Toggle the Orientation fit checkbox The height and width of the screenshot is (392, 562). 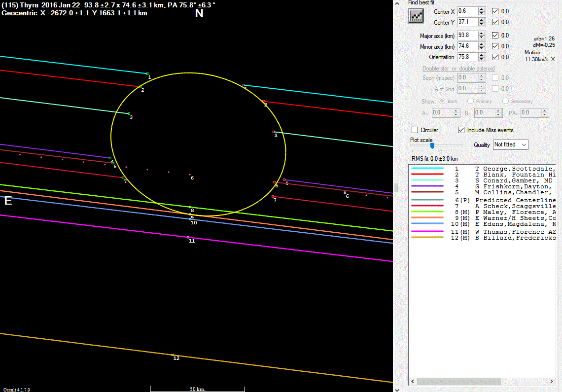click(x=495, y=57)
